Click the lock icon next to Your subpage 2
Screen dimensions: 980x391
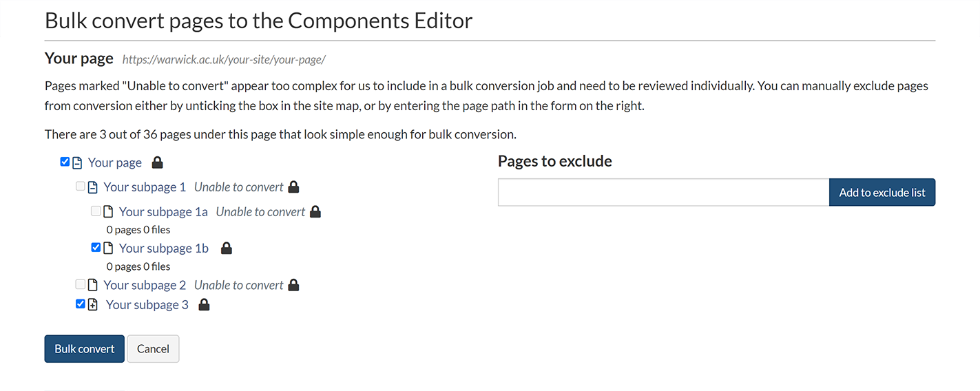pos(293,285)
